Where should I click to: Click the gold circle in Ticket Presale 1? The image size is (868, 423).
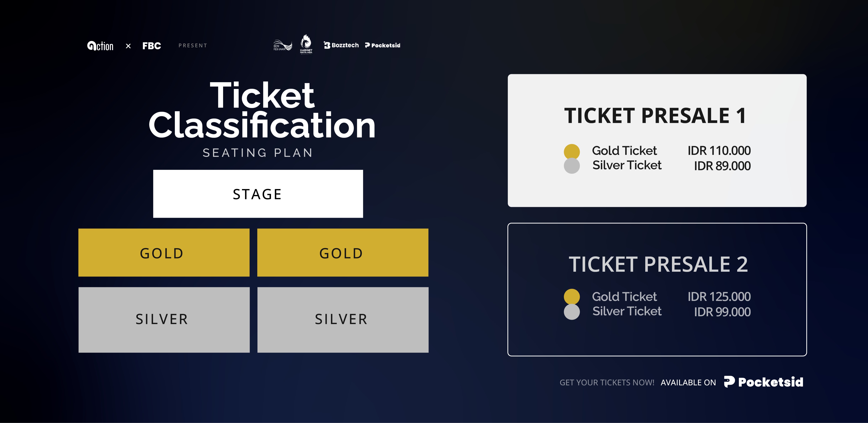point(572,151)
